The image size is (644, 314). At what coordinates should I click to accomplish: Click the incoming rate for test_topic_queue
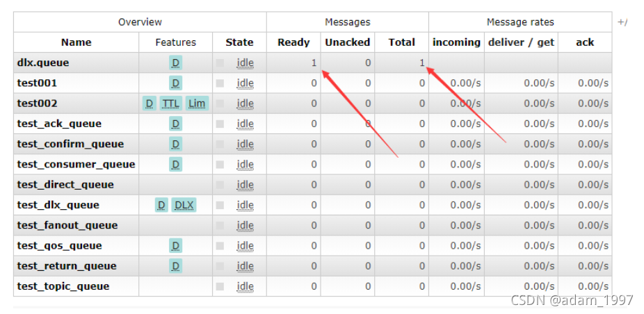[x=465, y=286]
